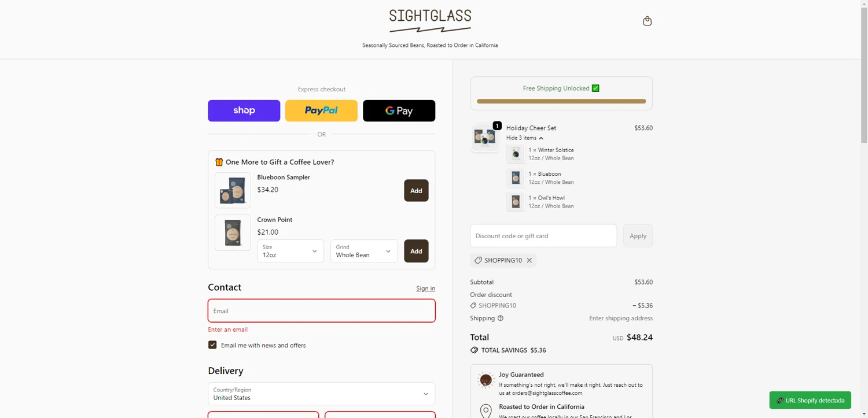Image resolution: width=868 pixels, height=418 pixels.
Task: Click the "Joy Guaranteed" heading
Action: tap(521, 375)
